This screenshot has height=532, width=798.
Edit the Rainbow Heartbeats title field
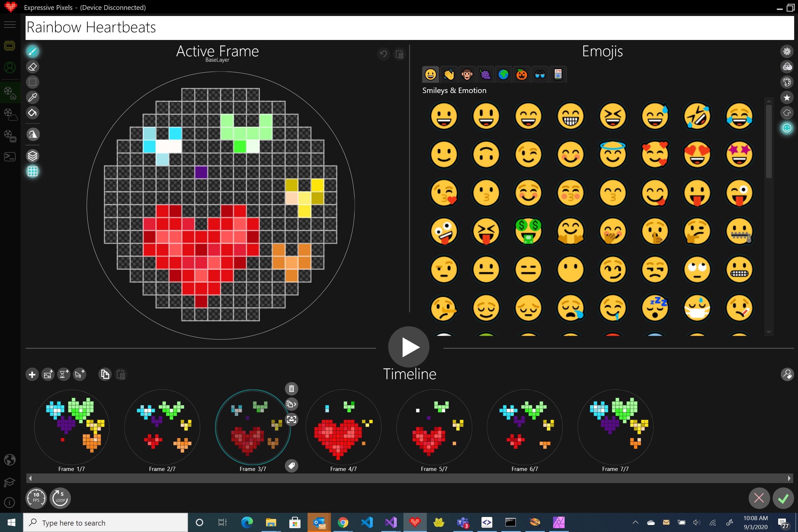click(x=410, y=27)
